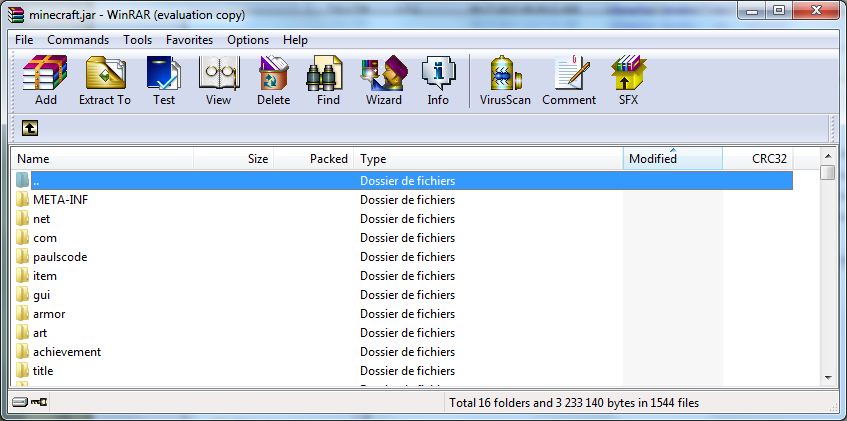Click the Add archive toolbar icon
Screen dimensions: 847x421
tap(45, 73)
